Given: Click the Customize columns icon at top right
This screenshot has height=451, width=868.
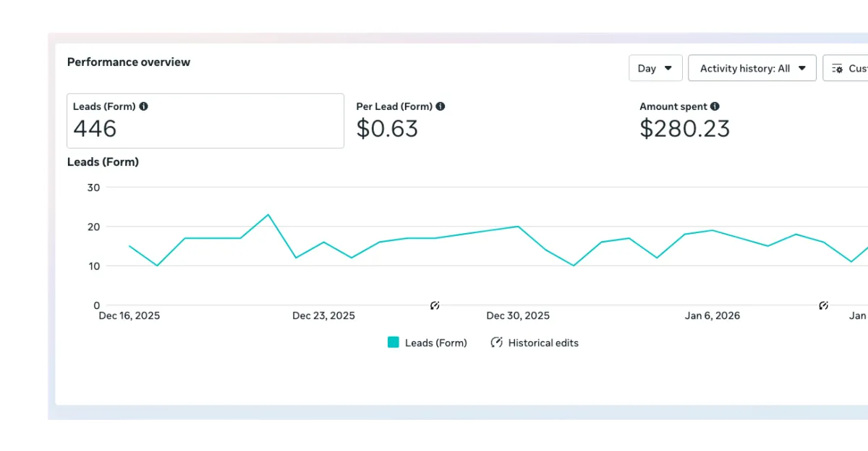Looking at the screenshot, I should click(838, 69).
